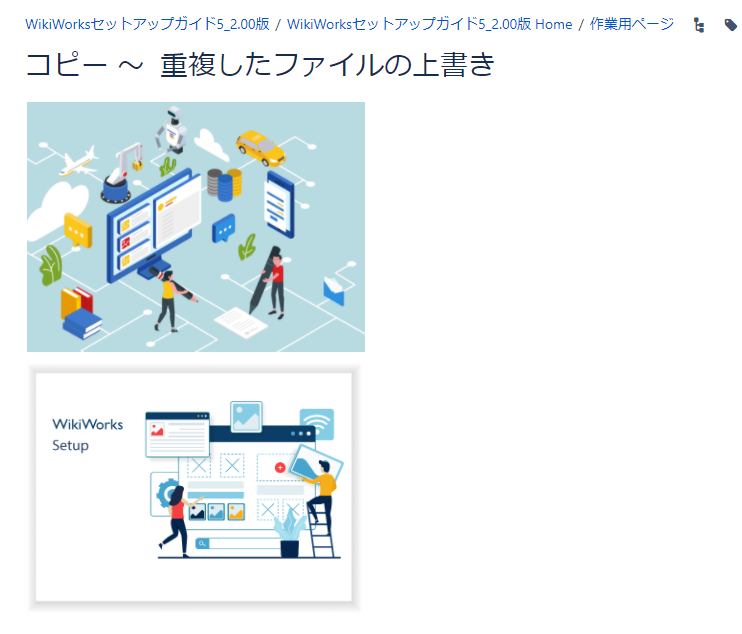Click the yellow speech bubble icon
The width and height of the screenshot is (742, 634).
[78, 231]
